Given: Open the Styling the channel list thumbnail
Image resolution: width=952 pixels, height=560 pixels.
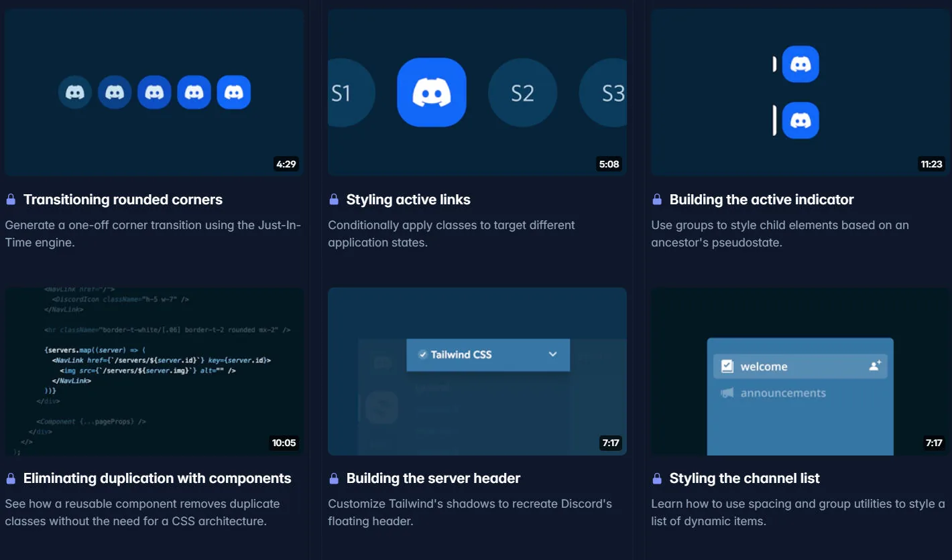Looking at the screenshot, I should (x=800, y=372).
